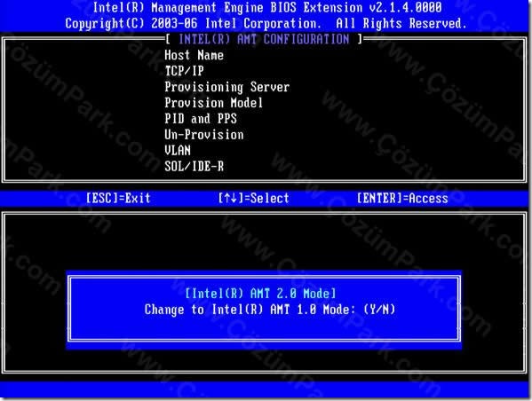Click the [Intel(R) AMT 2.0 Mode] heading
This screenshot has width=532, height=401.
[260, 293]
